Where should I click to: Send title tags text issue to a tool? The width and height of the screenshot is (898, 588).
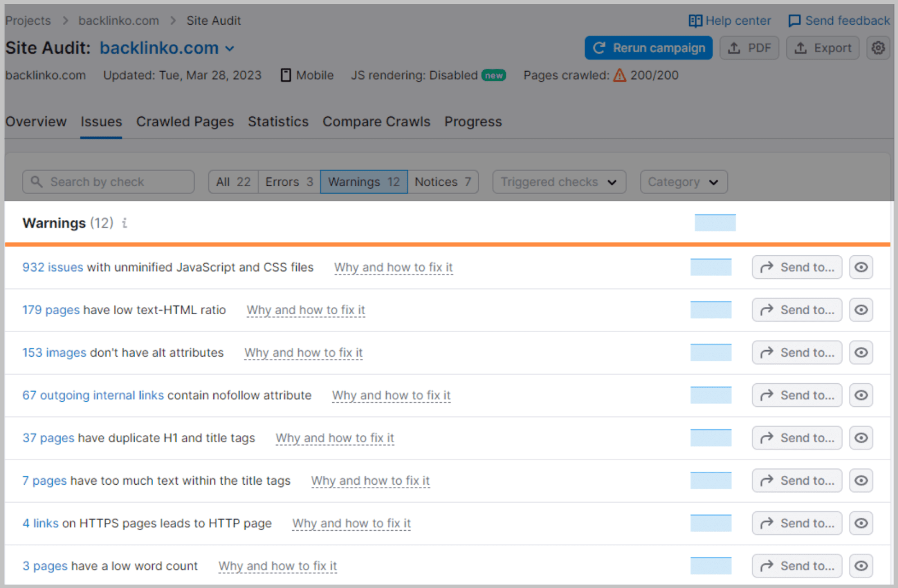click(x=797, y=480)
